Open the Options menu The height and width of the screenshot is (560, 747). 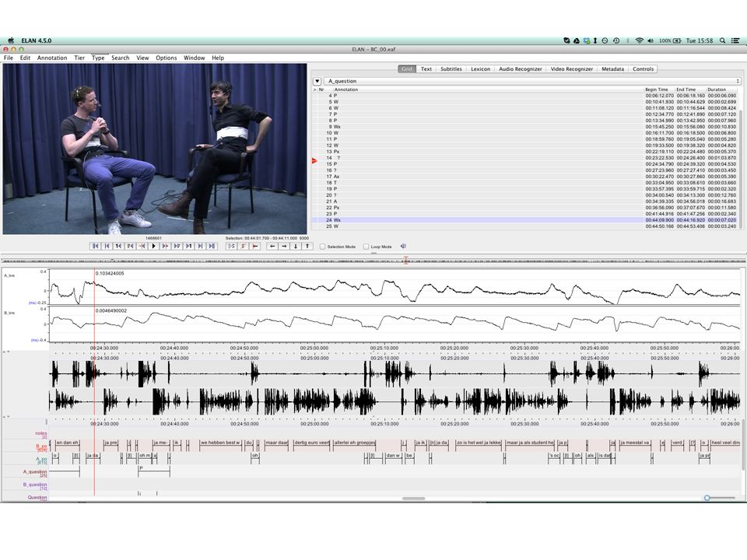(x=167, y=58)
